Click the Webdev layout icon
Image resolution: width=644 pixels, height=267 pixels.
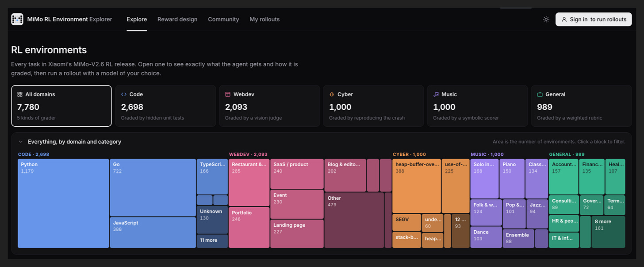pos(228,94)
